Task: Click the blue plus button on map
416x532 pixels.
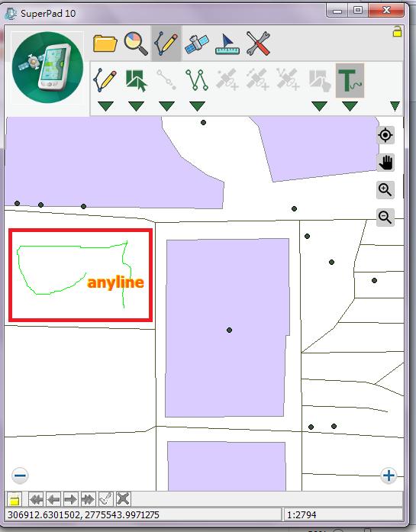Action: point(389,476)
